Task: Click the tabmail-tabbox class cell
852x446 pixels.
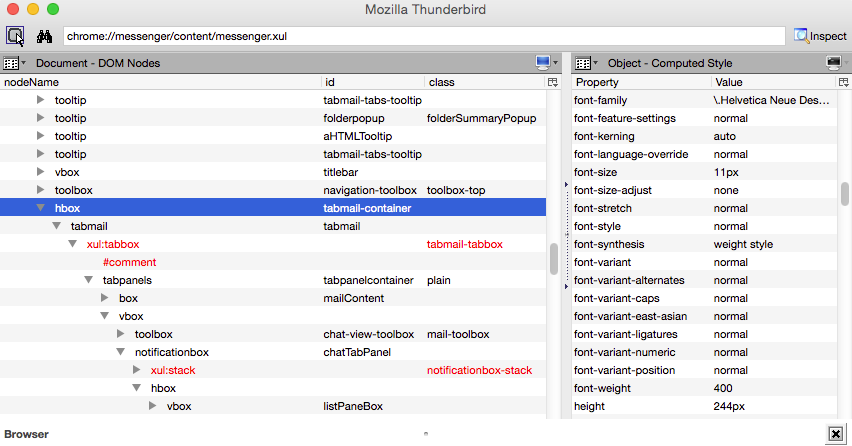Action: click(x=465, y=244)
